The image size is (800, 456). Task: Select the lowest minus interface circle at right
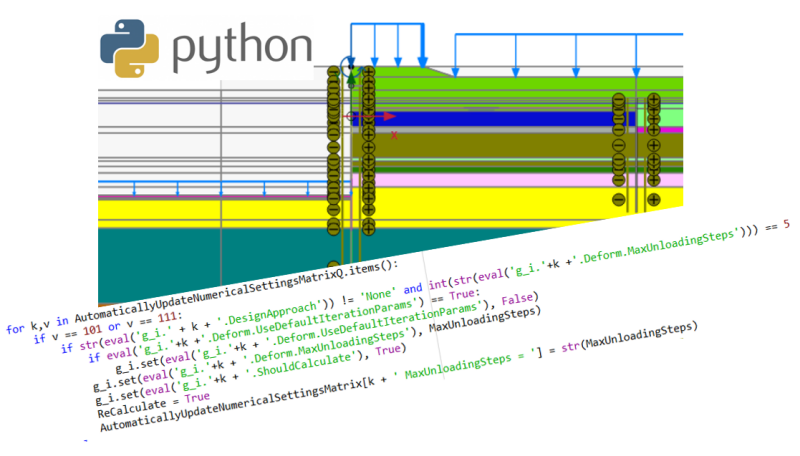click(x=619, y=199)
